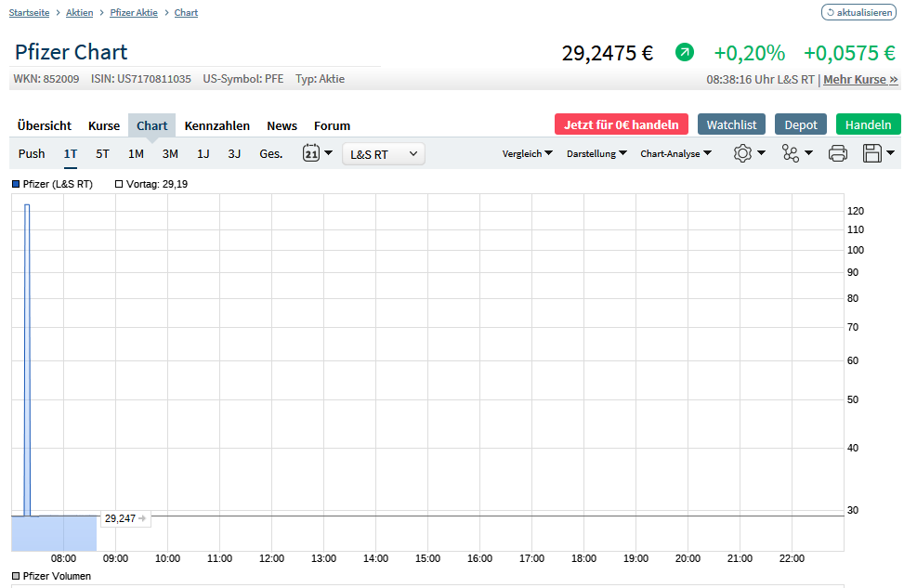This screenshot has height=588, width=917.
Task: Toggle Pfizer Volumen legend box
Action: (x=16, y=576)
